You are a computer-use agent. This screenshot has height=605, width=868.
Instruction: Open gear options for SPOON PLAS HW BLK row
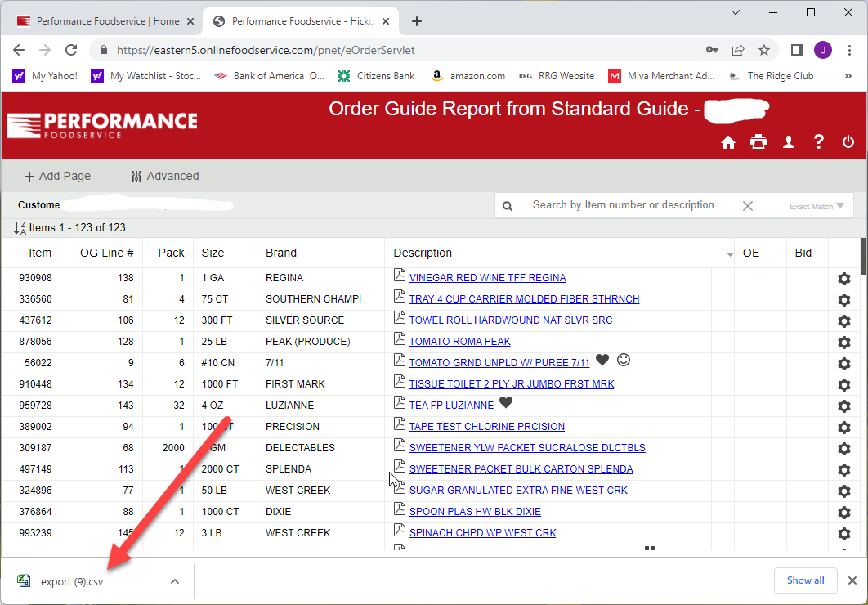click(x=844, y=513)
